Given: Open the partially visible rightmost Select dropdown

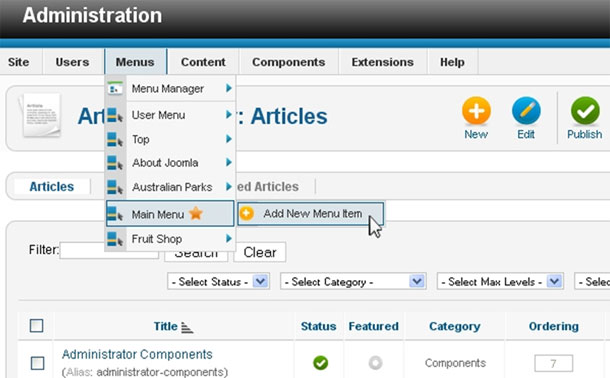Looking at the screenshot, I should [592, 282].
